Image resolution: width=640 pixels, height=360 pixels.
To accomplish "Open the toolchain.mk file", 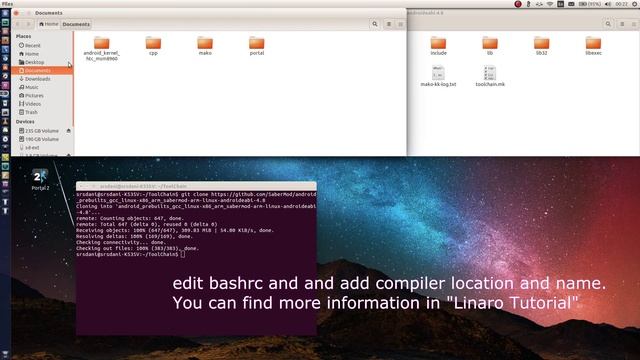I will 490,76.
